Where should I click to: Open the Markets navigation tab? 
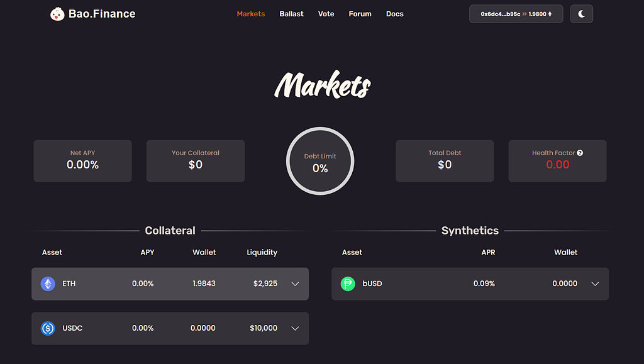250,14
